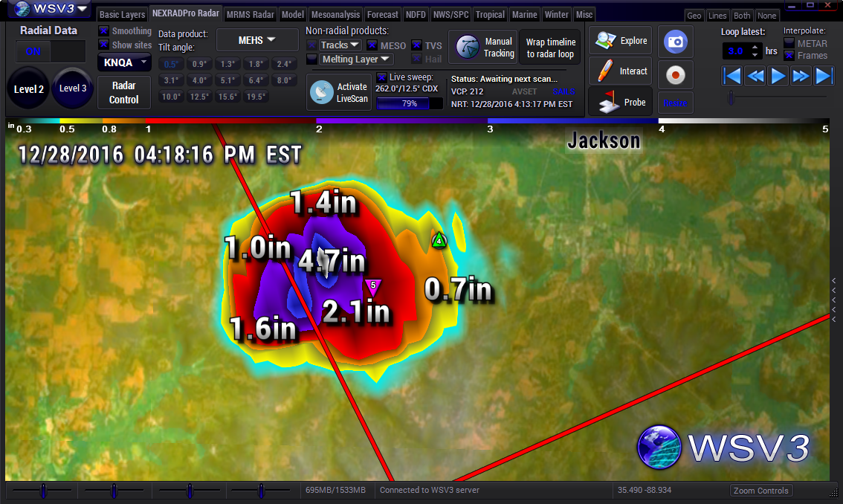Jump to latest frame of loop
This screenshot has width=843, height=504.
[824, 76]
